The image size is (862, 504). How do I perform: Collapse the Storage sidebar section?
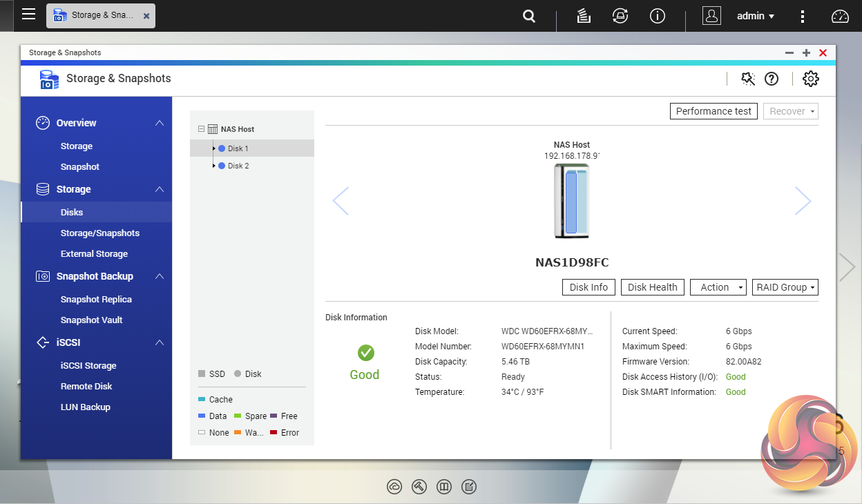point(160,189)
